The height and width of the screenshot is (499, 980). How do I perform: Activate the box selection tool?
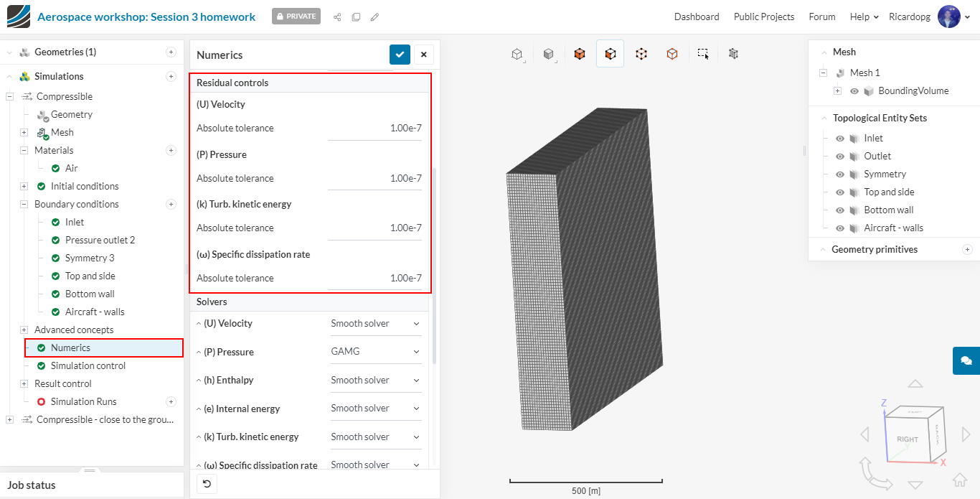[703, 54]
